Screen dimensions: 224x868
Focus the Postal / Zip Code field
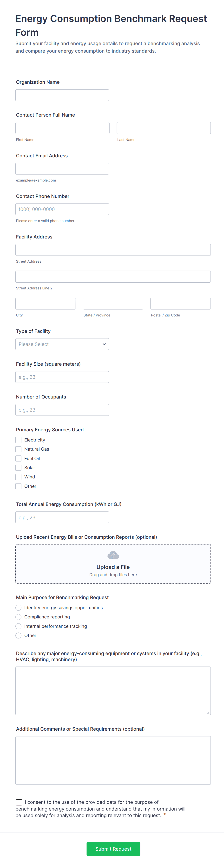coord(180,303)
